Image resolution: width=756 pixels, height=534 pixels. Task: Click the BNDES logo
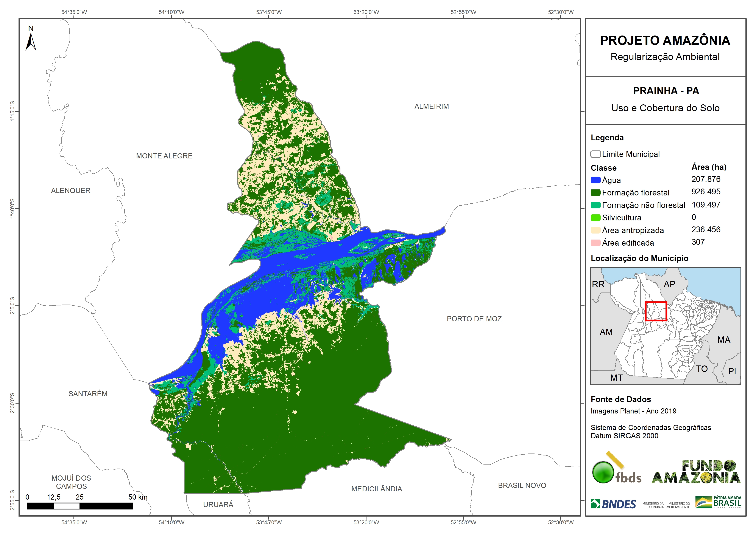tap(613, 504)
